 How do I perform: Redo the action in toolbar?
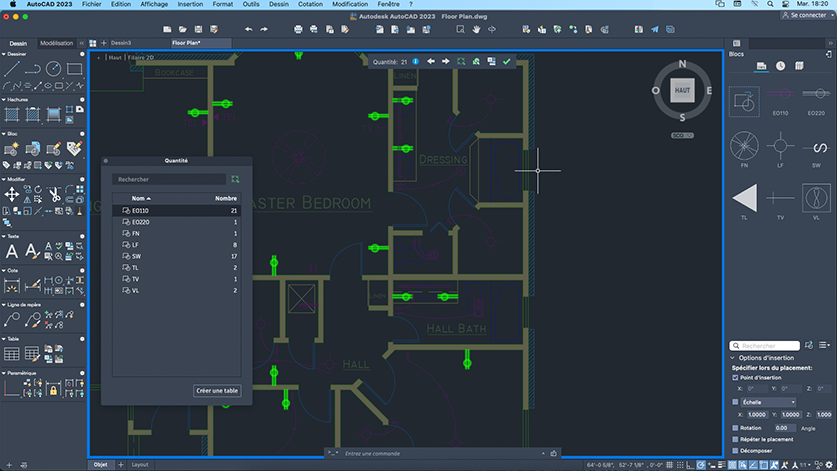tap(264, 29)
